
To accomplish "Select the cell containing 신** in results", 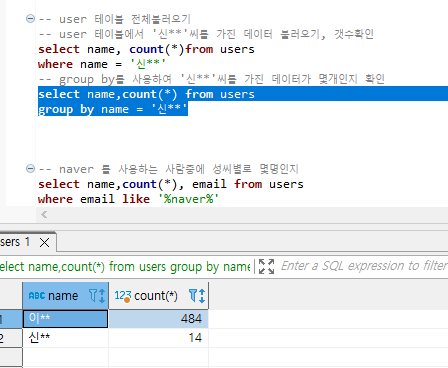I will point(65,338).
